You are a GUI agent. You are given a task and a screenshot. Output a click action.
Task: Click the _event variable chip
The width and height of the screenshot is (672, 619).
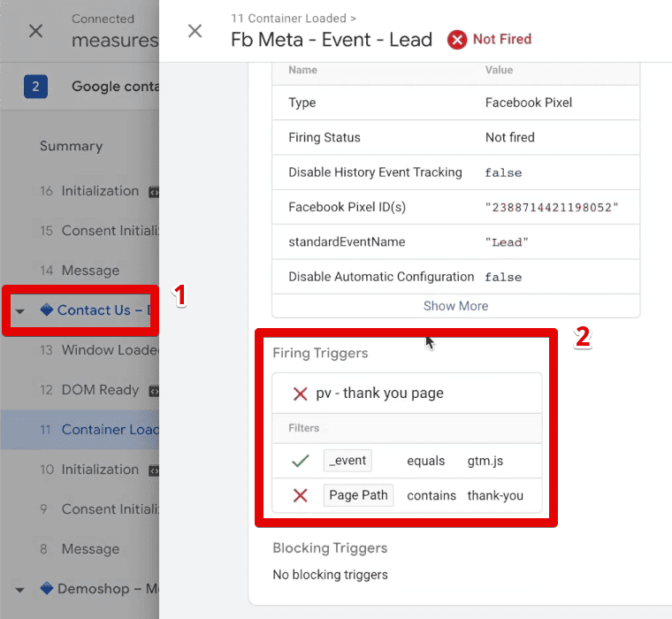click(347, 461)
